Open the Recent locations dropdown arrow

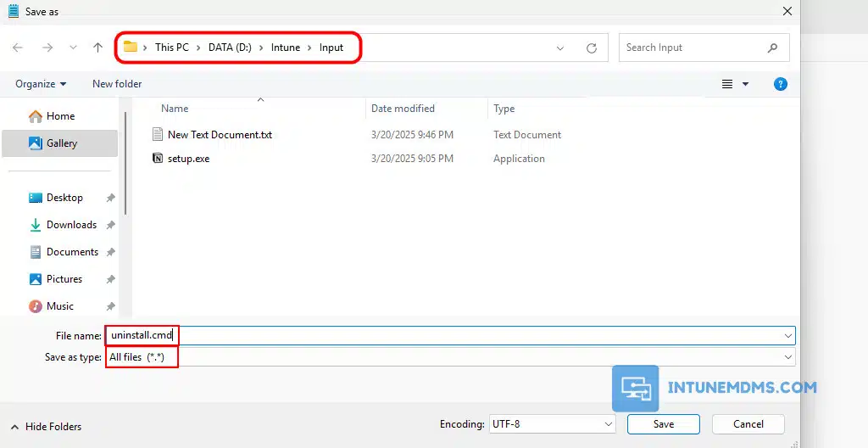73,48
